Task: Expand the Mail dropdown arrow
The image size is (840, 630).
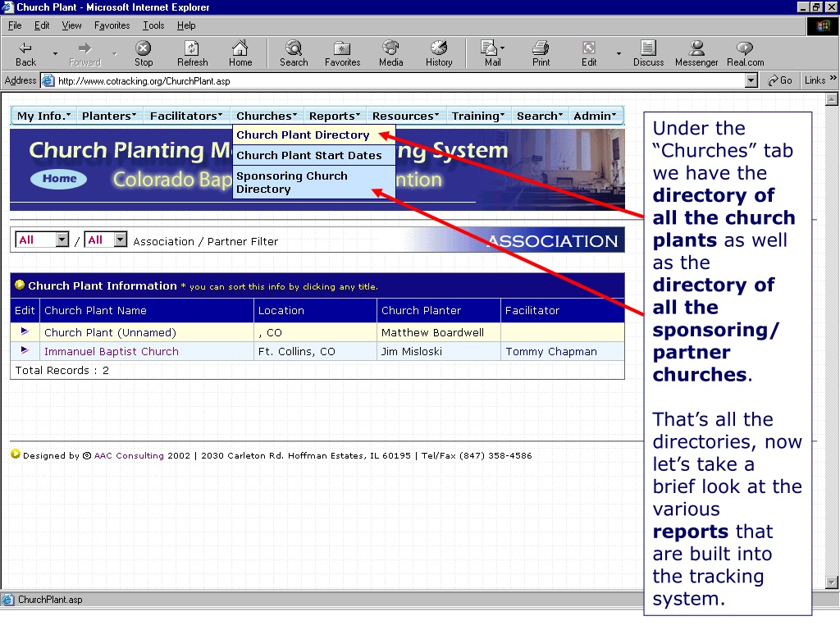Action: click(503, 48)
